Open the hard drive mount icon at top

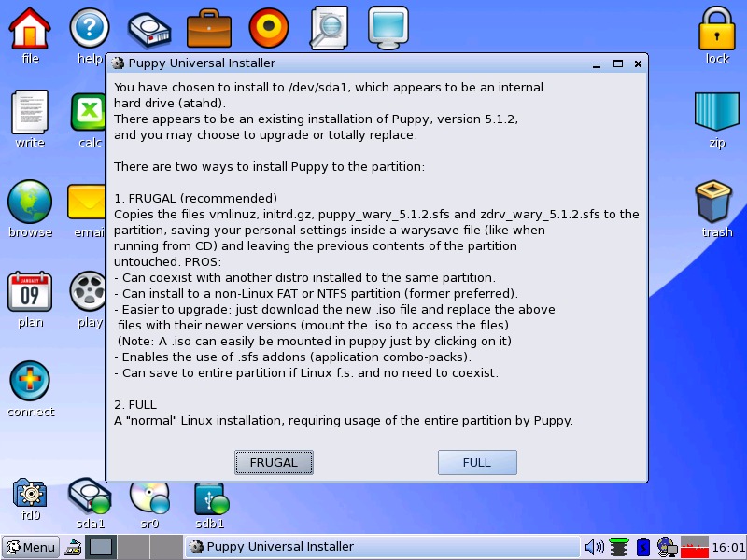[149, 31]
